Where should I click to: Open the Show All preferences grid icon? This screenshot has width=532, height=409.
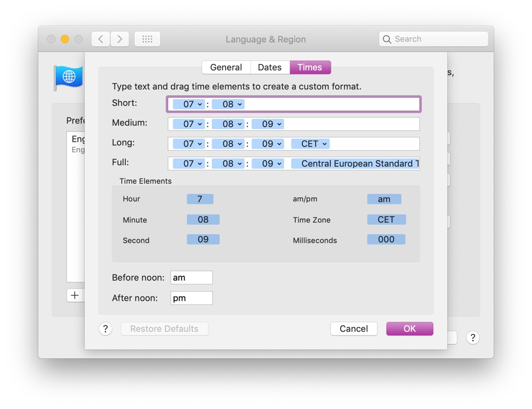pos(147,38)
